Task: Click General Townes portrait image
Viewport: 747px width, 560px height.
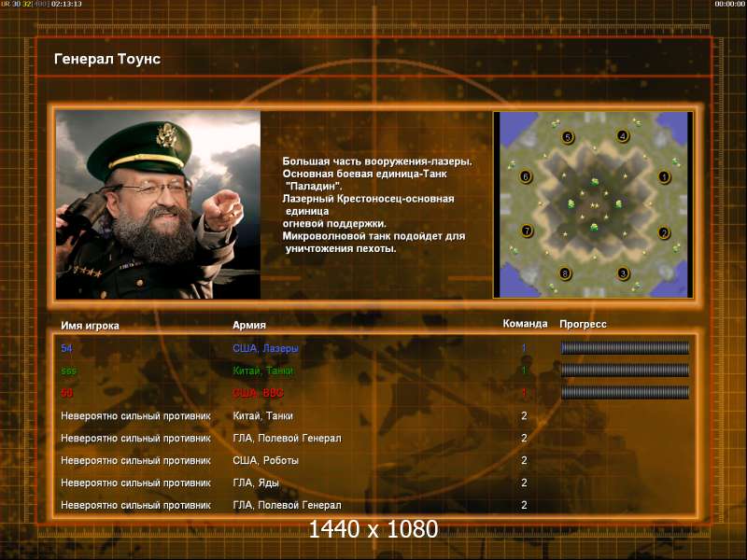Action: [158, 204]
